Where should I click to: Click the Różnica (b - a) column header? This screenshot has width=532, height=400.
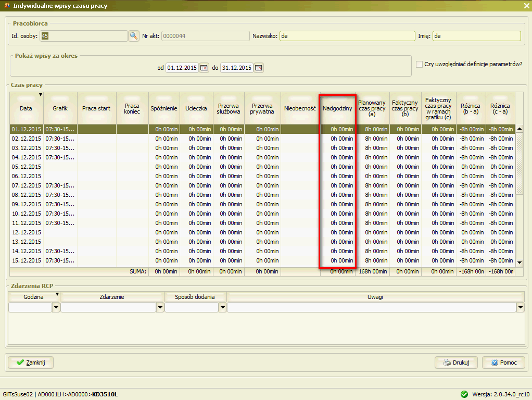[x=471, y=108]
